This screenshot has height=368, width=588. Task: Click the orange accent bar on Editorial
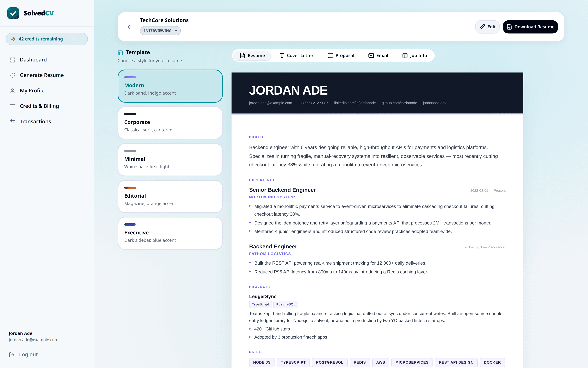click(x=130, y=188)
